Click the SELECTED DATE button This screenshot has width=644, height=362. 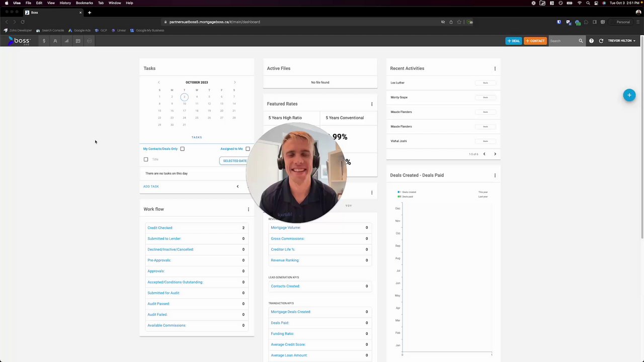234,161
